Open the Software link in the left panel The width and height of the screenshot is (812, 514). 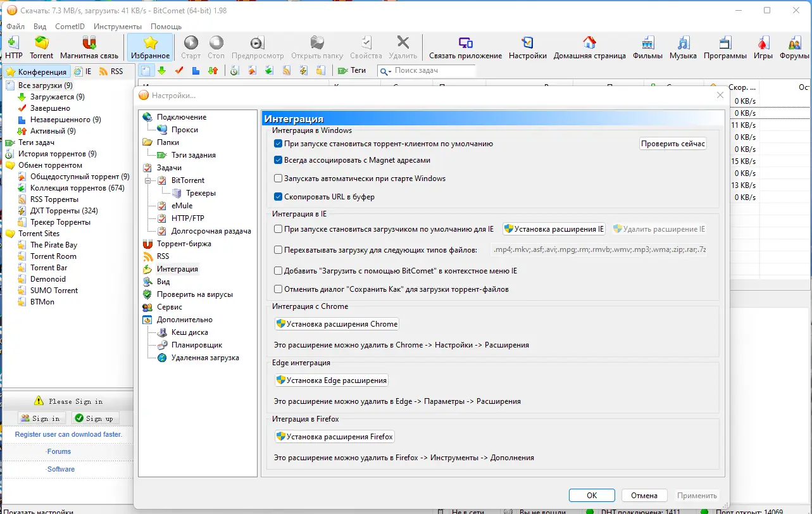[61, 469]
